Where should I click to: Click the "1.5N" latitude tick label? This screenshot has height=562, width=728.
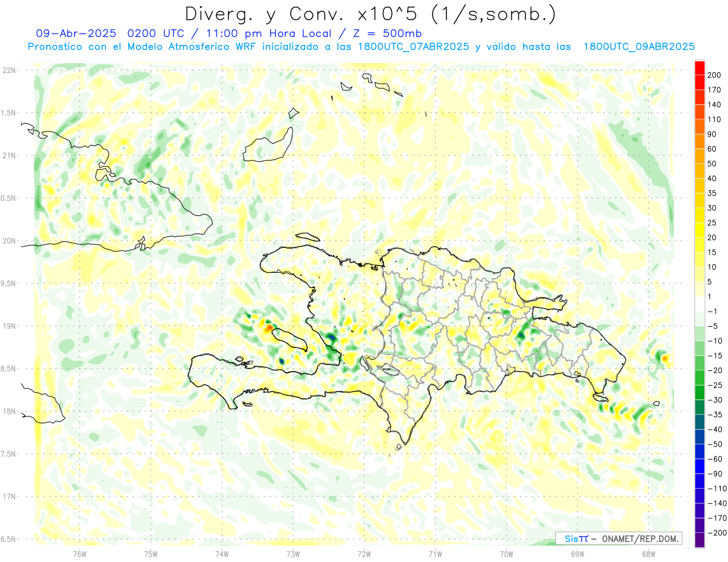(x=8, y=113)
